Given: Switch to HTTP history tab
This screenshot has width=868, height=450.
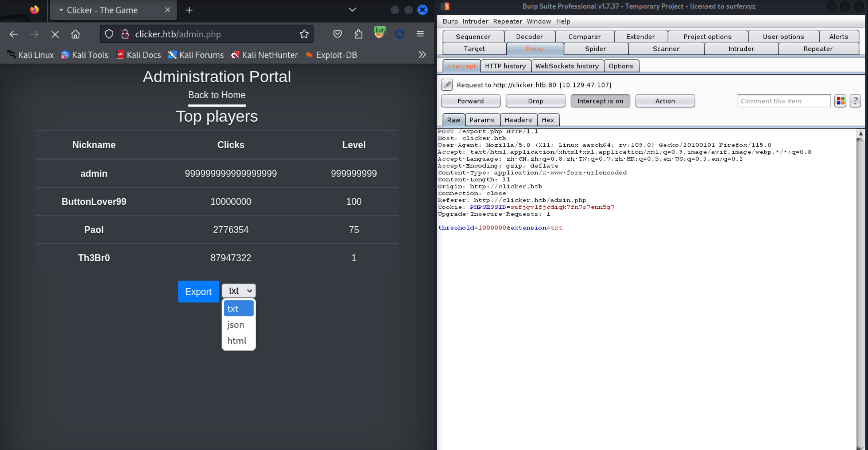Looking at the screenshot, I should click(505, 66).
